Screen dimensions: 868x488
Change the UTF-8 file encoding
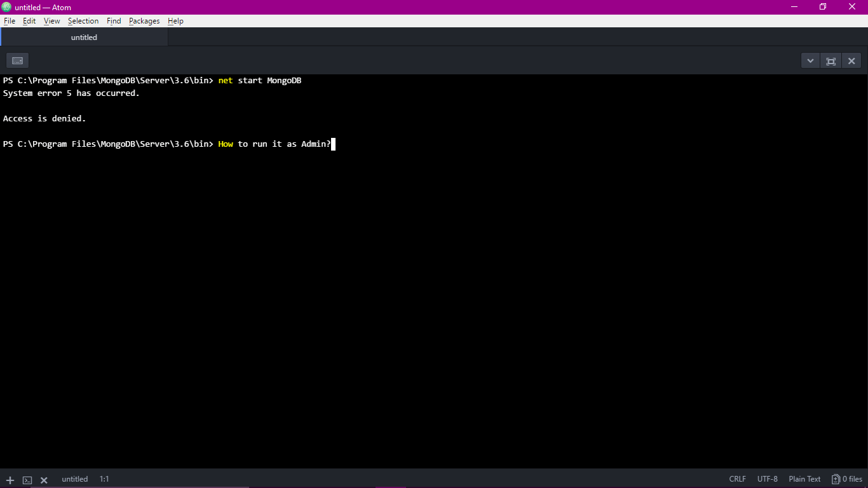tap(768, 479)
